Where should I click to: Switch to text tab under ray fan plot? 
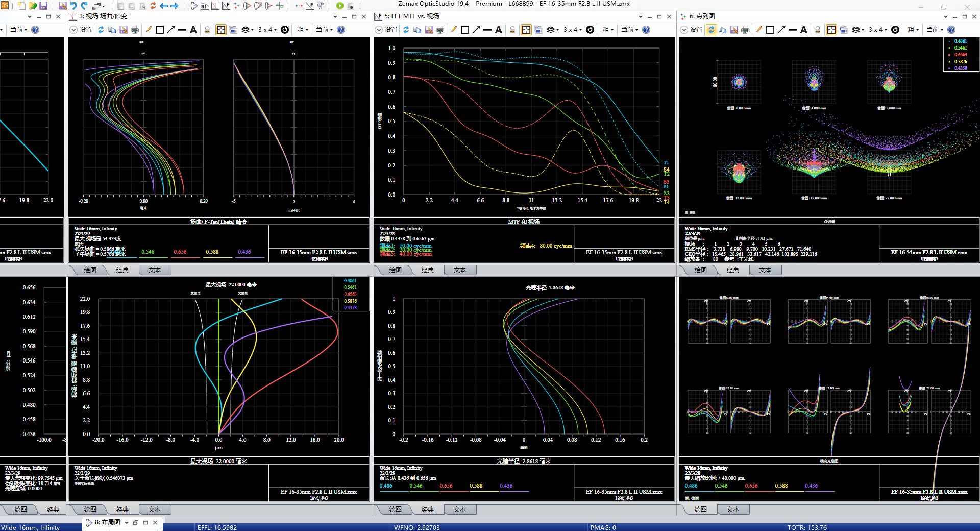[x=733, y=510]
